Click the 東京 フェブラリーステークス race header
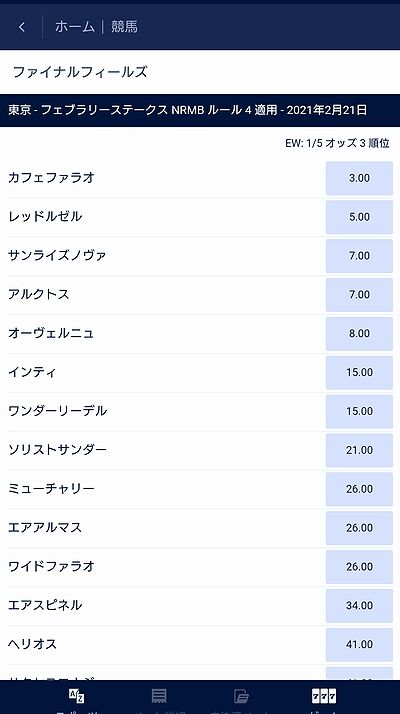The image size is (400, 714). click(x=200, y=110)
